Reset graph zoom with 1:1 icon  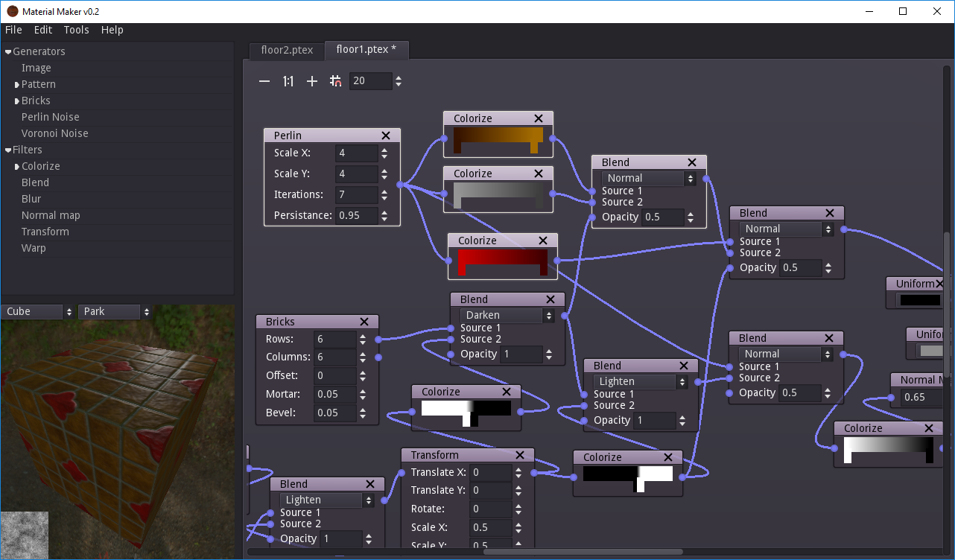point(288,81)
